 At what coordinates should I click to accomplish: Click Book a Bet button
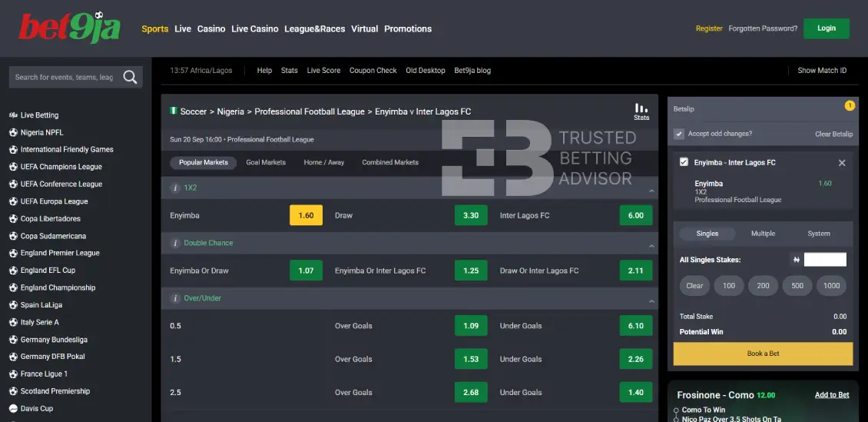point(763,354)
